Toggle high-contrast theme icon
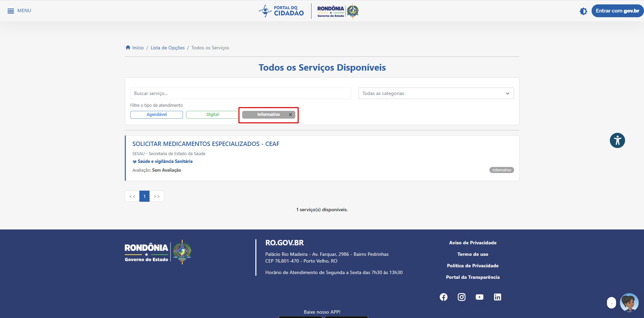This screenshot has height=318, width=644. (x=583, y=11)
